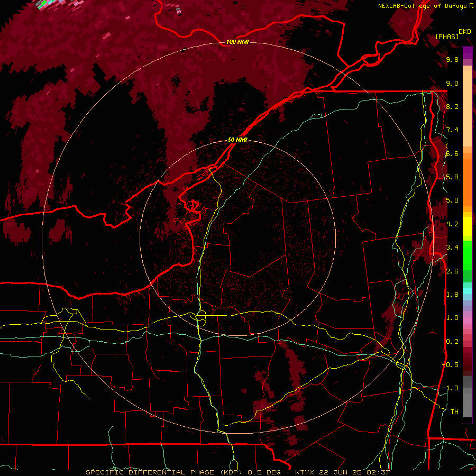Click the TH threshold label on the scale
Viewport: 476px width, 476px height.
454,412
